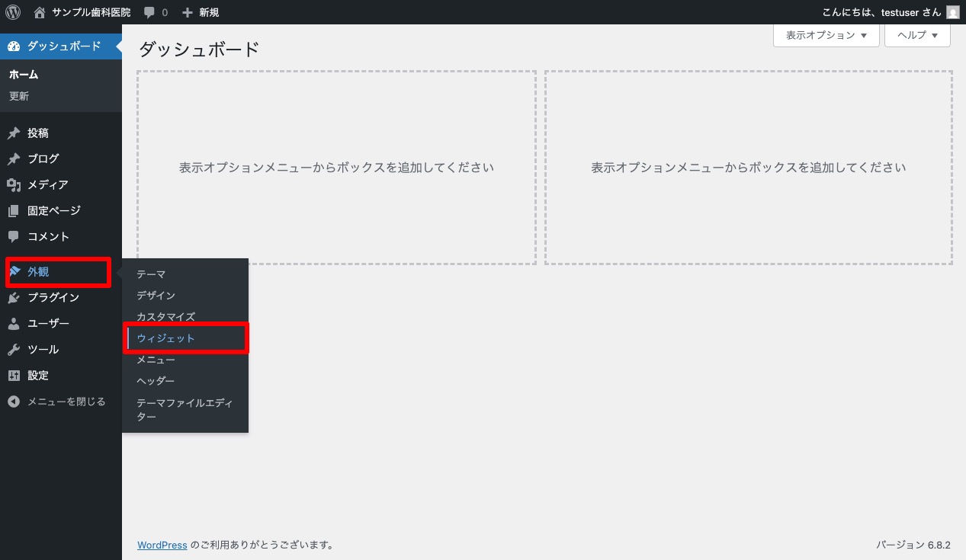Click the WordPress link in the footer

pyautogui.click(x=162, y=545)
